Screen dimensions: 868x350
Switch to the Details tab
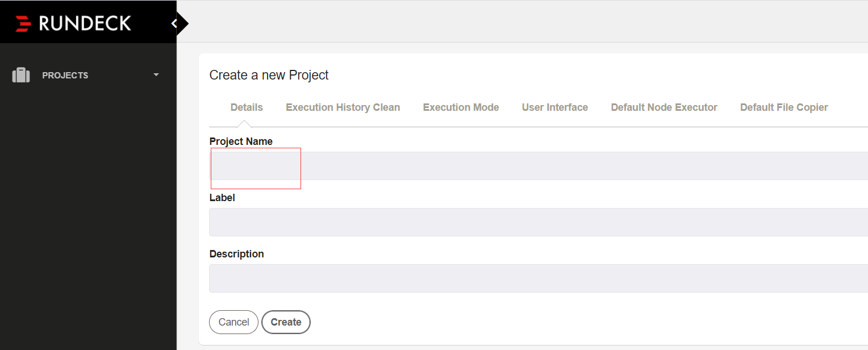pyautogui.click(x=247, y=107)
